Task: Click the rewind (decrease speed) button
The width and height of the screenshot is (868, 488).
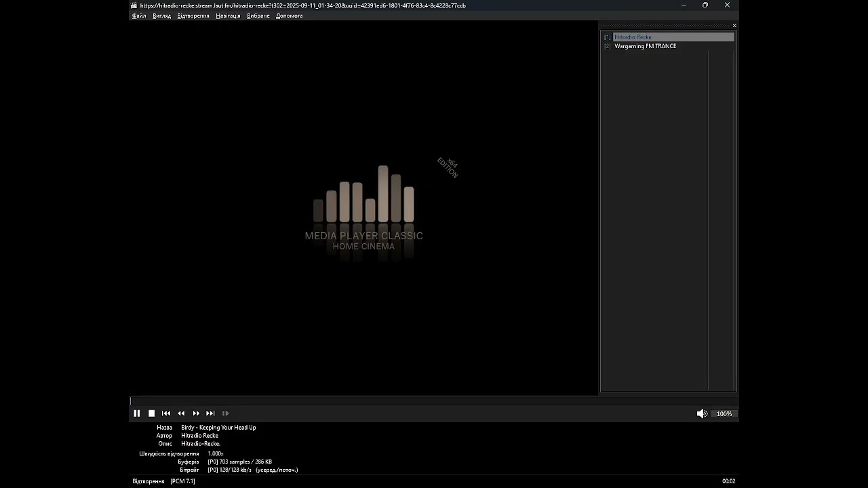Action: [x=181, y=413]
